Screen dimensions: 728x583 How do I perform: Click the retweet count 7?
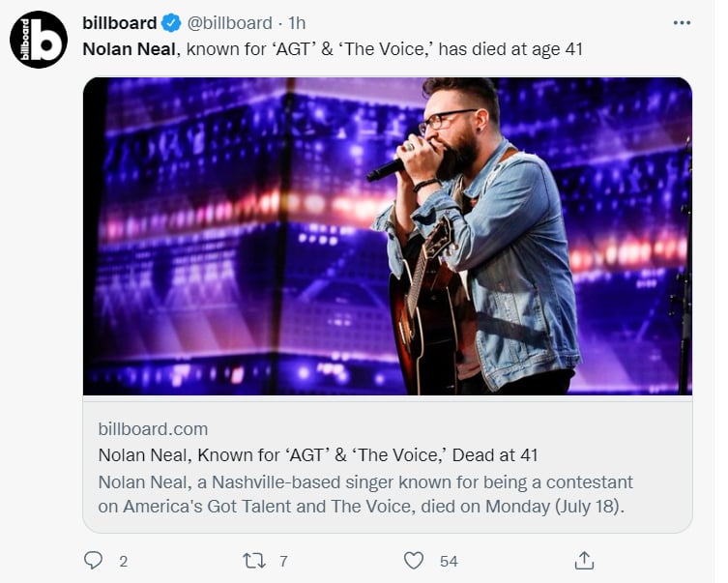[283, 562]
